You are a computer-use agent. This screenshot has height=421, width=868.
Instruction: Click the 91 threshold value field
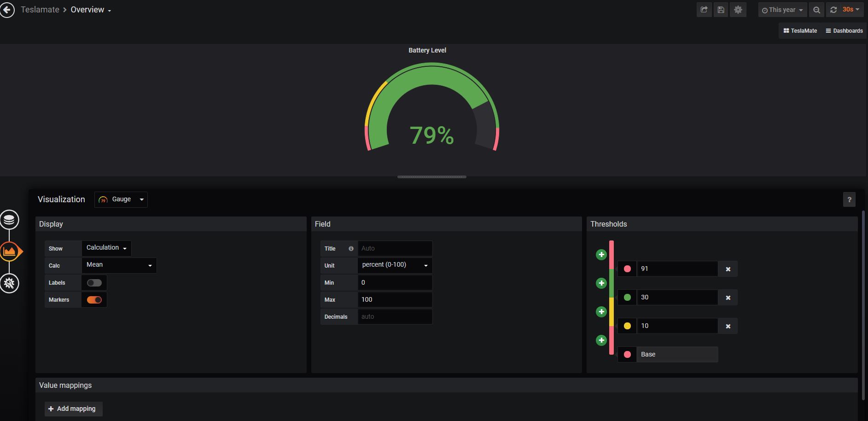(x=677, y=269)
